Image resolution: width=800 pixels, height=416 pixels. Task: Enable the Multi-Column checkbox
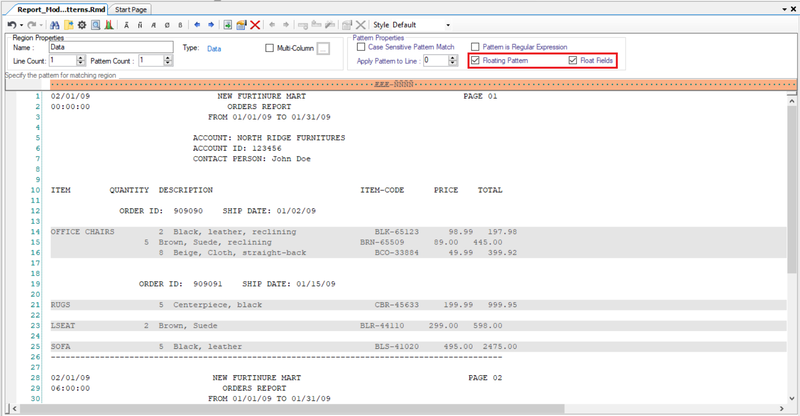pos(270,48)
